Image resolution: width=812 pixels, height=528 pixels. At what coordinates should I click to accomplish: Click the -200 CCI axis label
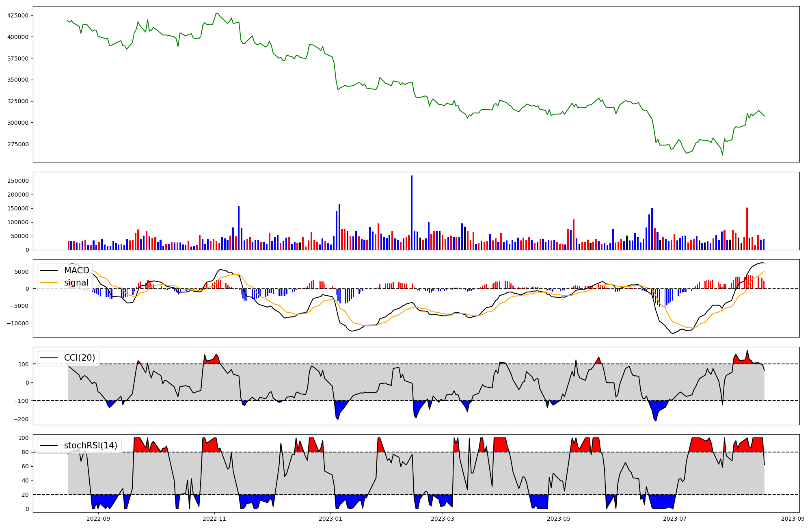tap(21, 419)
